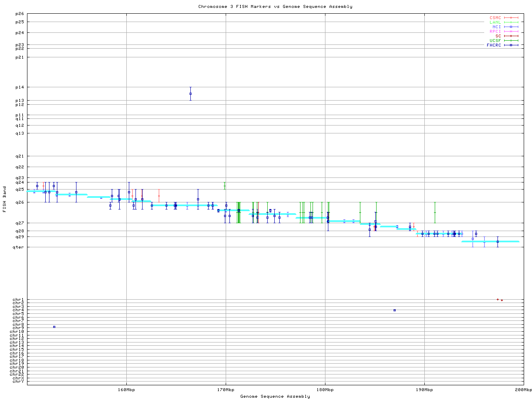Click the blue square marker on chr4 row
The image size is (532, 399).
394,310
